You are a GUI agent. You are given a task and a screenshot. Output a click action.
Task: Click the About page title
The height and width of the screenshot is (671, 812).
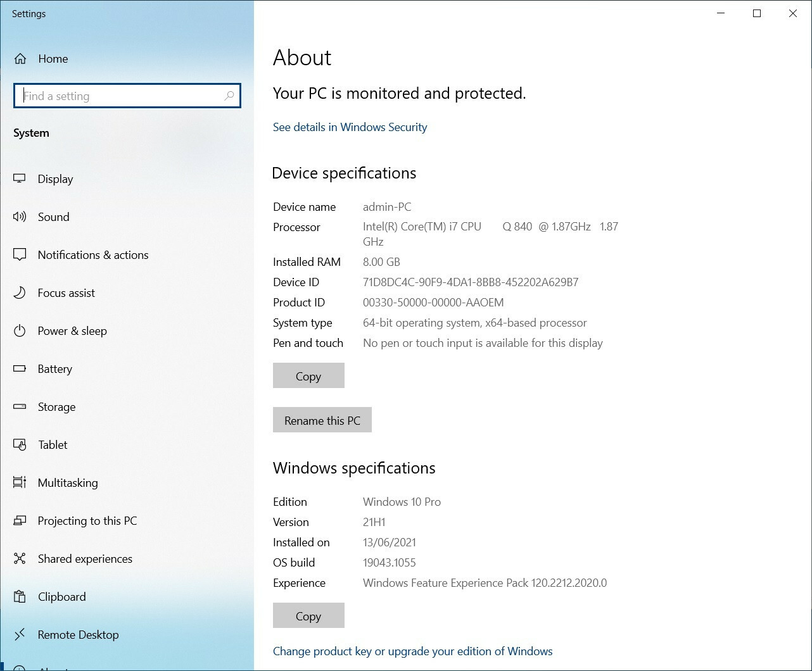(x=302, y=58)
